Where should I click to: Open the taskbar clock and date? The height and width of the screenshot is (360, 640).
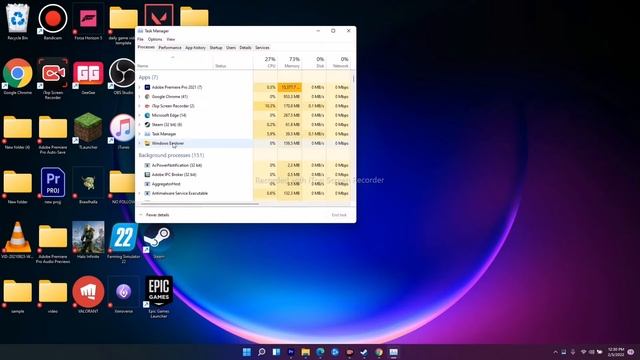(616, 352)
